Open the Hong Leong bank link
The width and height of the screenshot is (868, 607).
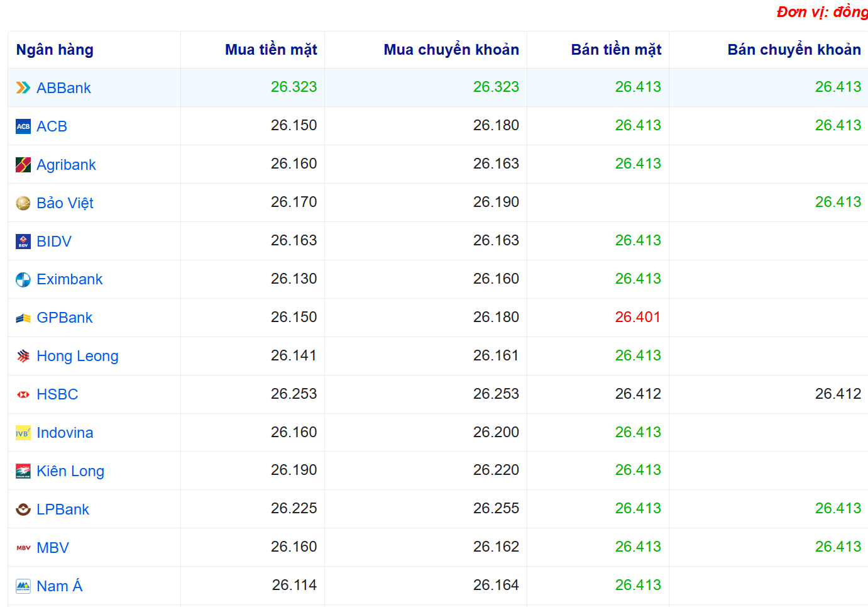tap(77, 356)
